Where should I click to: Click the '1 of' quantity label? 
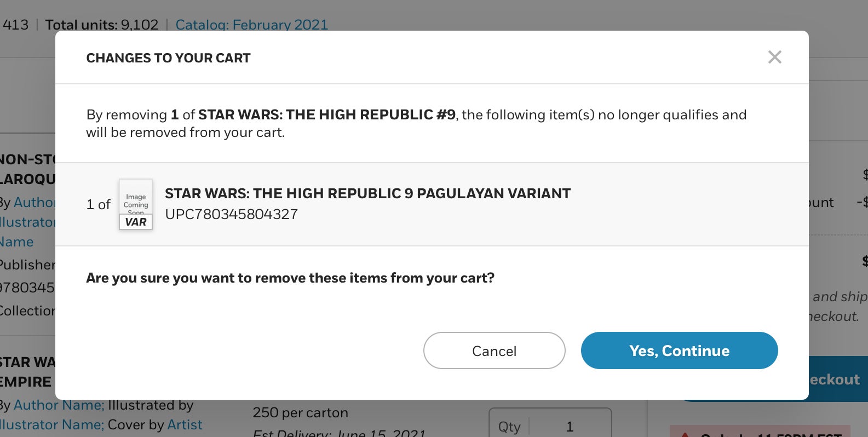99,204
